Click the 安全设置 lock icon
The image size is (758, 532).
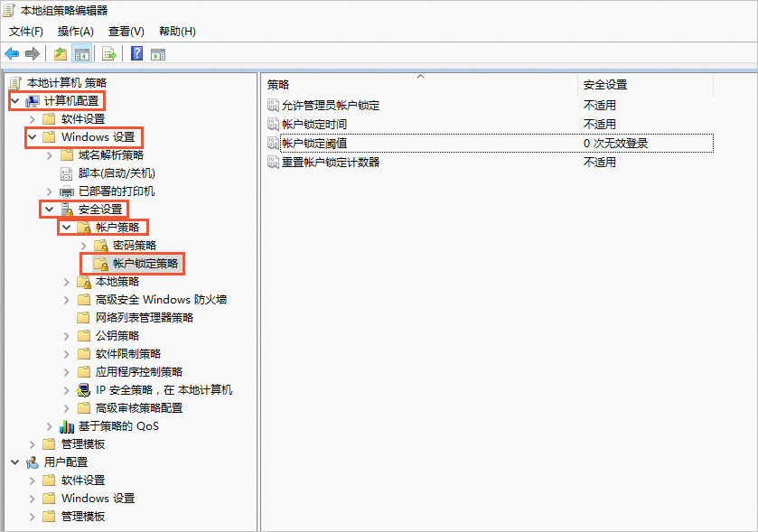67,210
